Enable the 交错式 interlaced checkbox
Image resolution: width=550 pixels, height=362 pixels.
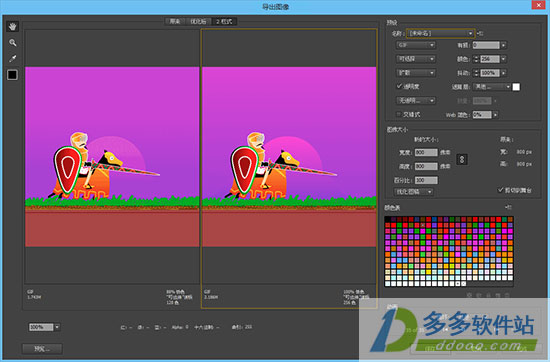[398, 114]
